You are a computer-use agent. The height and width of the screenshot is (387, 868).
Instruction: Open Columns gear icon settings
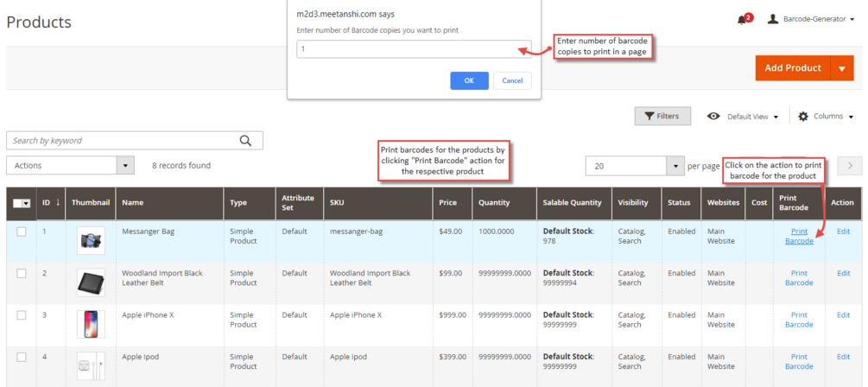(x=803, y=117)
